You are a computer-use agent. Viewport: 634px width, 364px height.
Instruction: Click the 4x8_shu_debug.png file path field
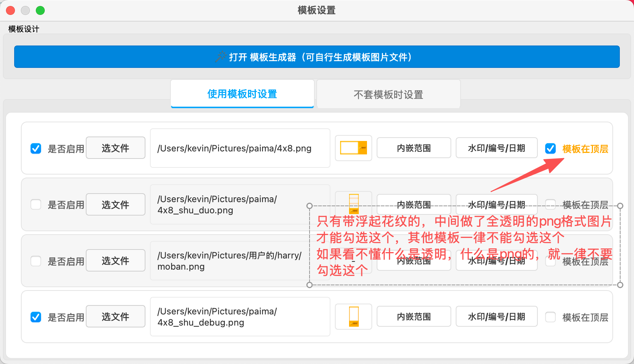[x=240, y=317]
